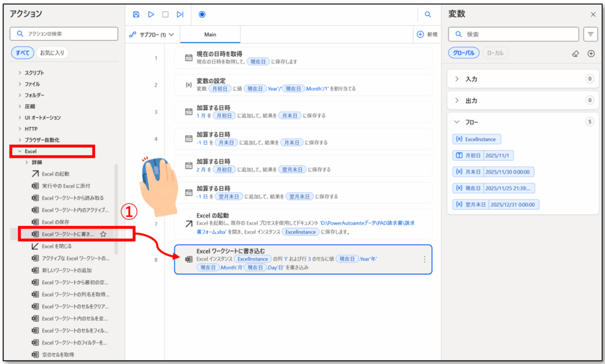Select the Main flow tab
Viewport: 605px width, 364px height.
point(210,34)
